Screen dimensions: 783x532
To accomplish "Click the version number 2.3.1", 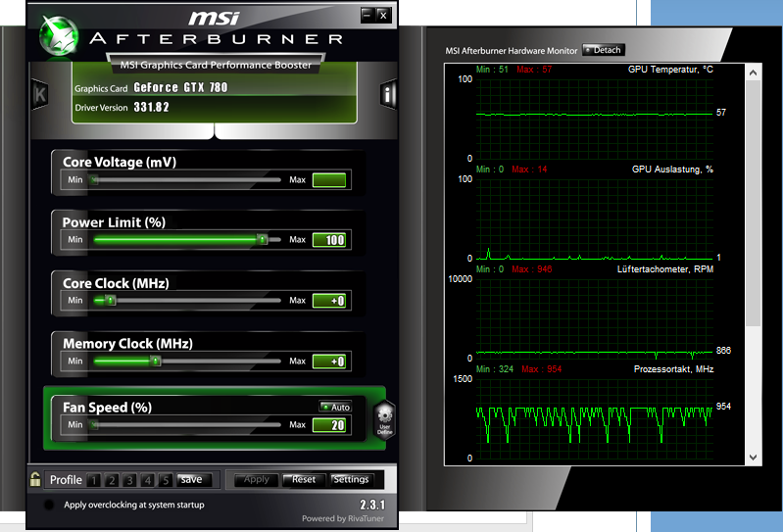I will pyautogui.click(x=372, y=505).
